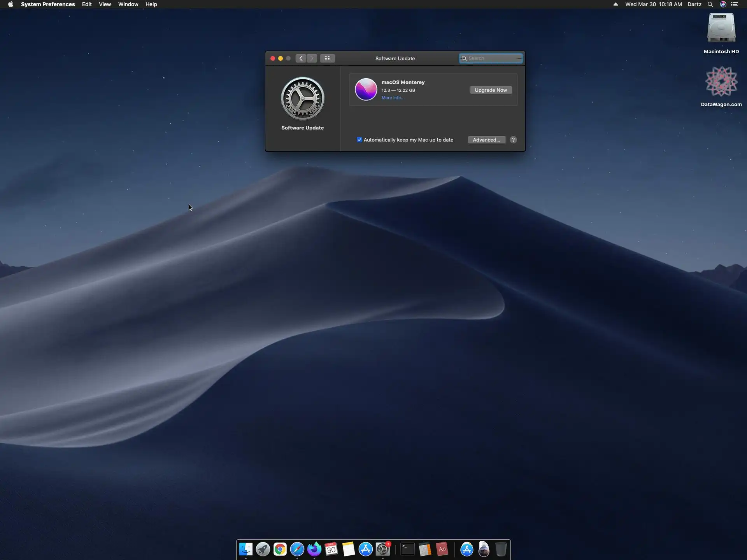Select the Macintosh HD desktop icon
747x560 pixels.
tap(721, 29)
